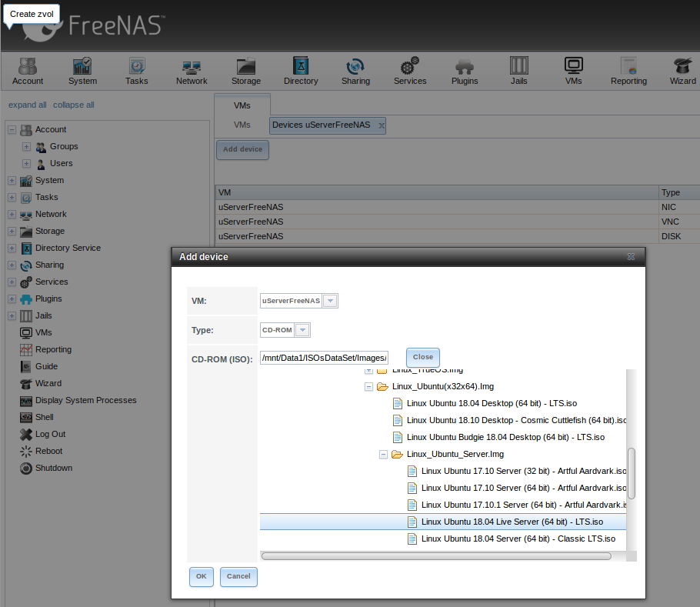Click the Close button beside ISO path
Image resolution: width=700 pixels, height=607 pixels.
coord(423,357)
